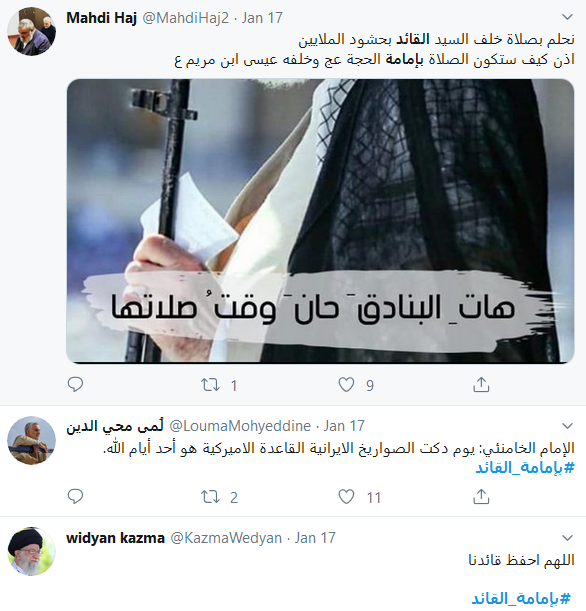Image resolution: width=586 pixels, height=611 pixels.
Task: Open options chevron on widyan kazma's tweet
Action: (x=567, y=538)
